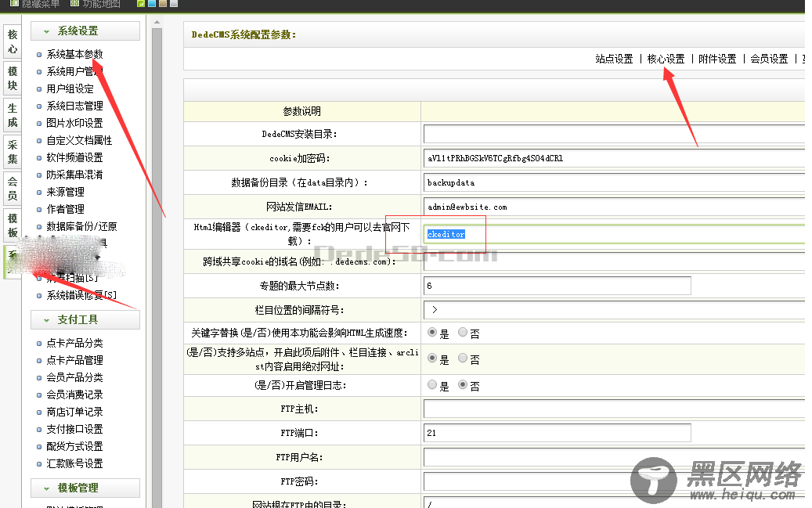Viewport: 812px width, 508px height.
Task: Select the green skin color swatch
Action: [x=140, y=3]
